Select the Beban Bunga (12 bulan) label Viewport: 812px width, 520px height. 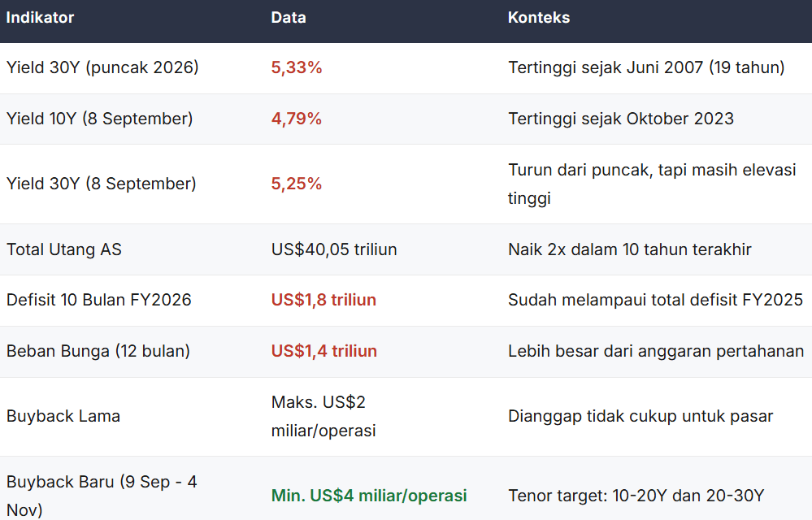pyautogui.click(x=98, y=351)
